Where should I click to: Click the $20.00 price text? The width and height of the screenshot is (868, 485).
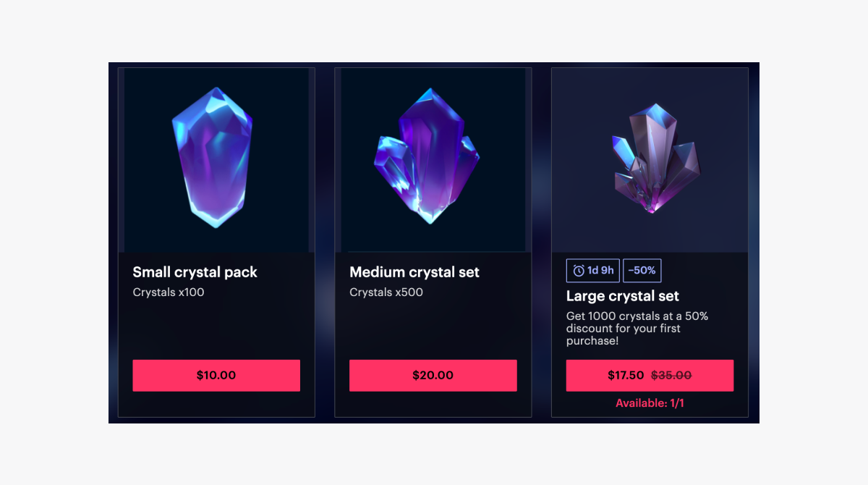point(433,376)
